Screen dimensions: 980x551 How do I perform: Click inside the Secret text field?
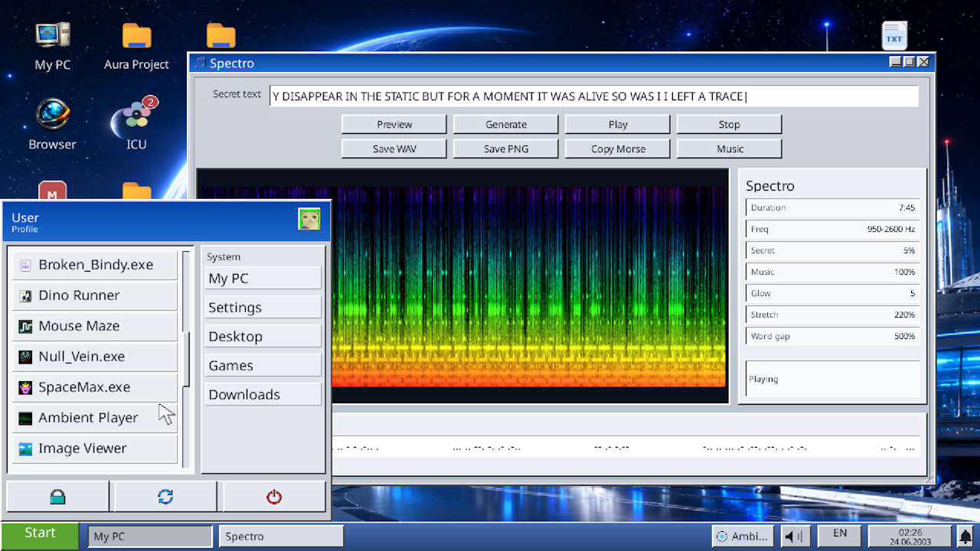[x=593, y=96]
